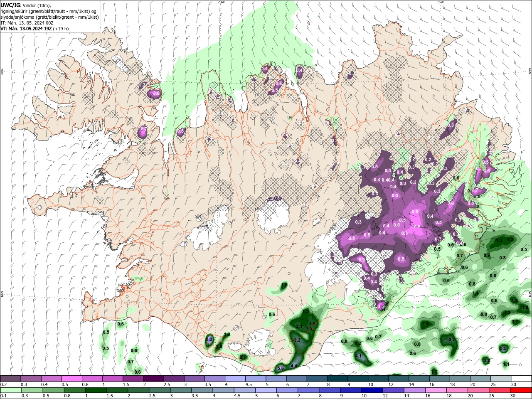Click the '20W' longitude label
Image resolution: width=532 pixels, height=399 pixels.
tap(221, 2)
